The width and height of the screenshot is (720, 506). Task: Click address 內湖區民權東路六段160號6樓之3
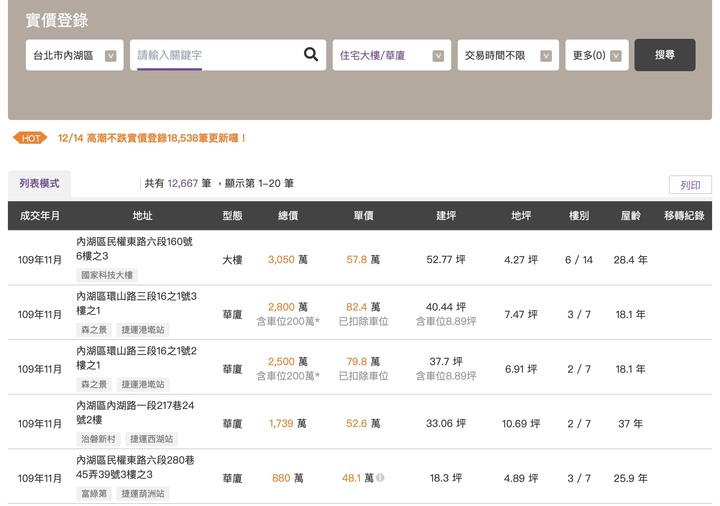point(135,249)
